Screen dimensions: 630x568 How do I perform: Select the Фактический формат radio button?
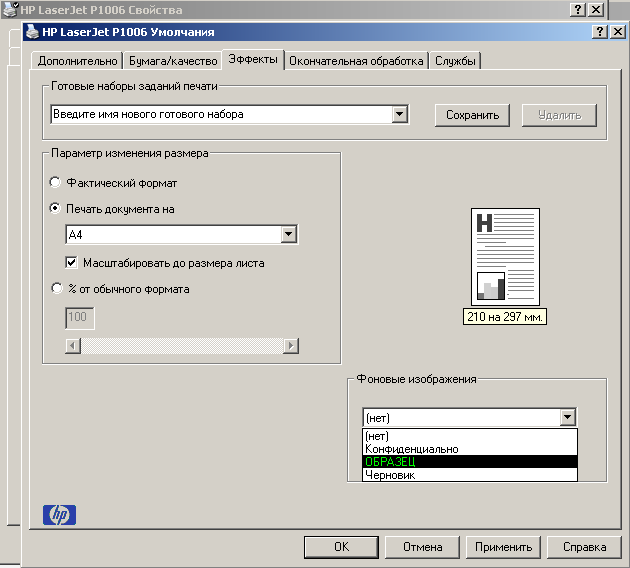click(55, 182)
